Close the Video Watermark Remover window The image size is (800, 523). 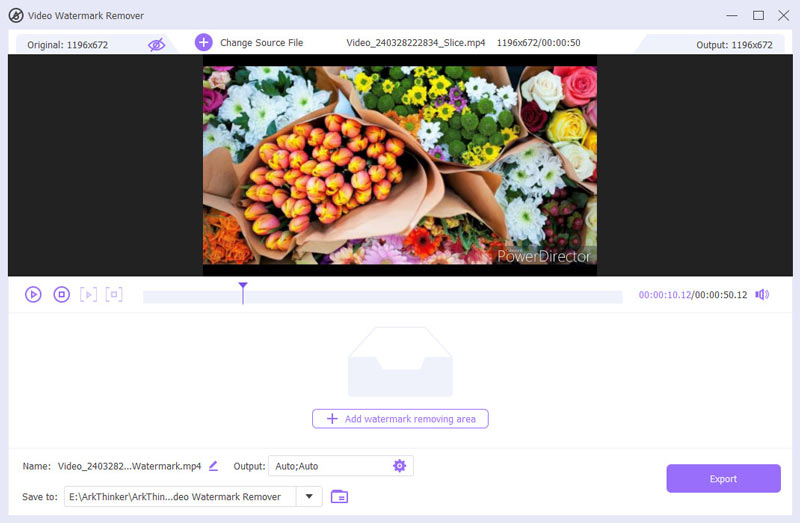pos(784,15)
